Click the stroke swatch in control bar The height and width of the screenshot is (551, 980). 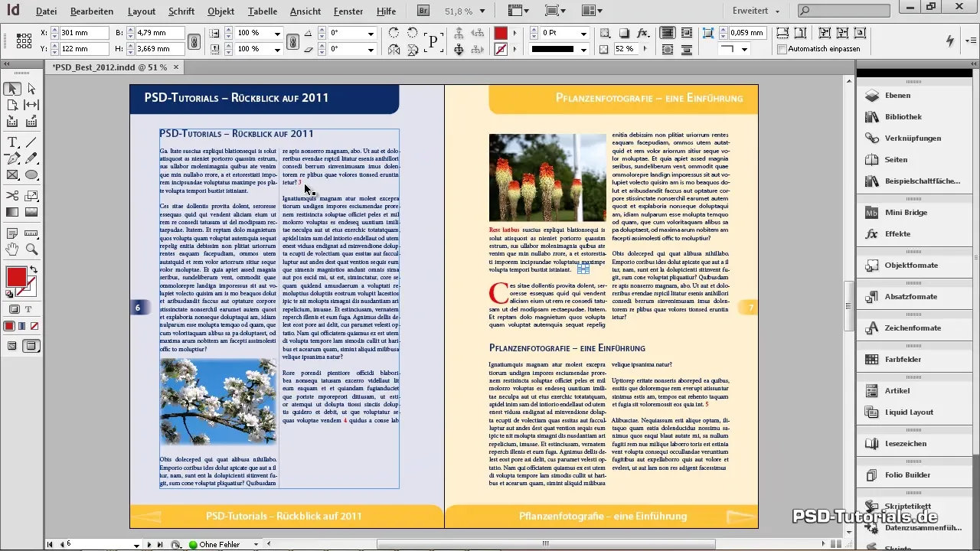[501, 50]
